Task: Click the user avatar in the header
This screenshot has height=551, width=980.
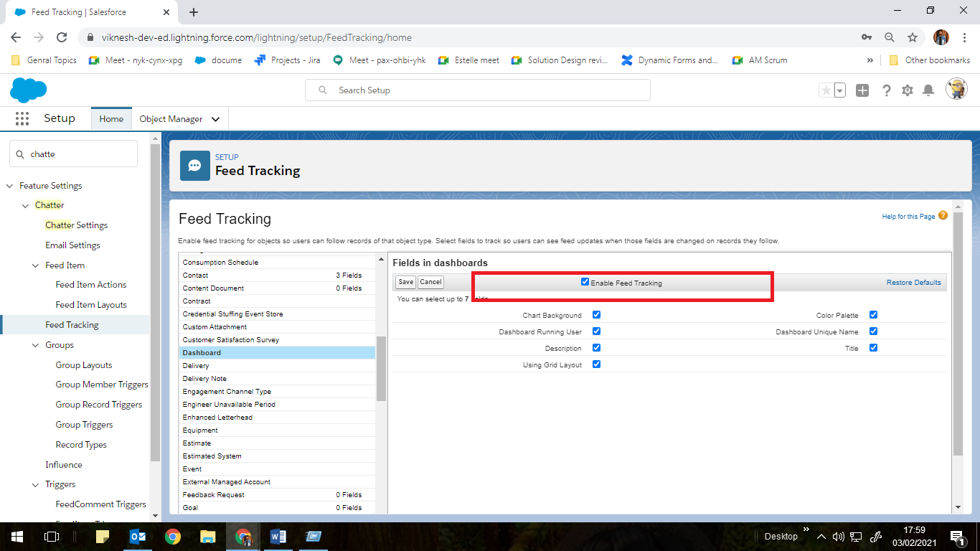Action: (x=956, y=88)
